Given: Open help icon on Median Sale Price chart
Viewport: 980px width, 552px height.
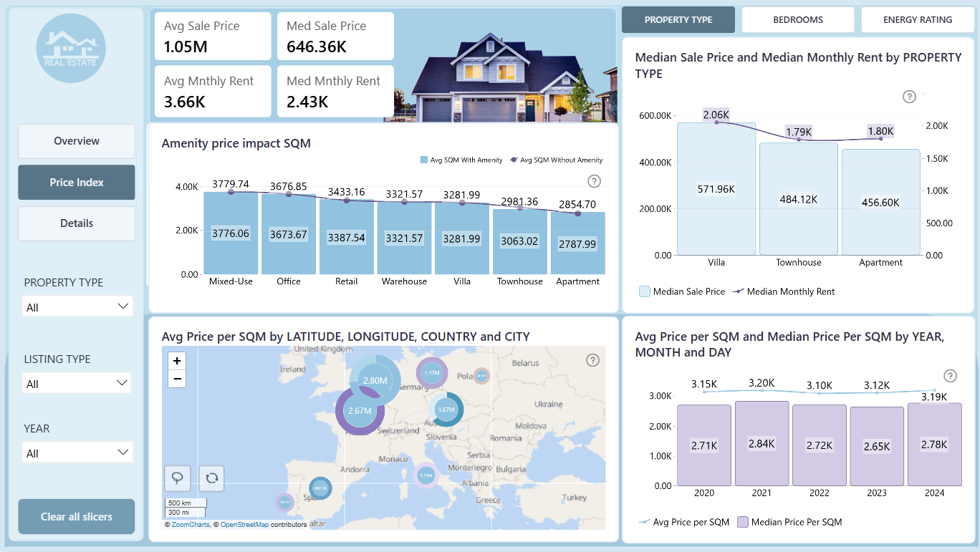Looking at the screenshot, I should click(910, 97).
